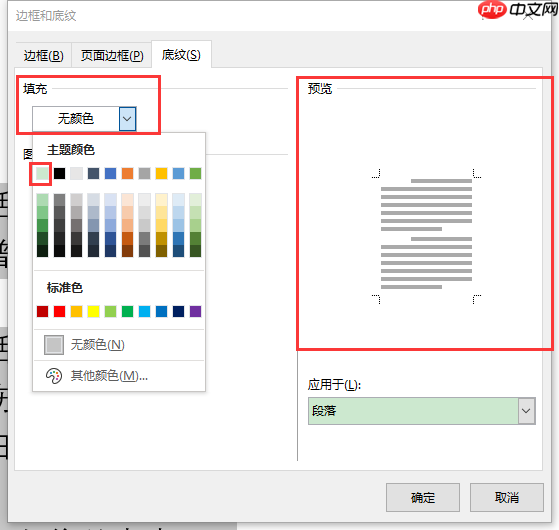Click the palette icon beside 其他颜色
This screenshot has height=530, width=559.
pyautogui.click(x=54, y=376)
